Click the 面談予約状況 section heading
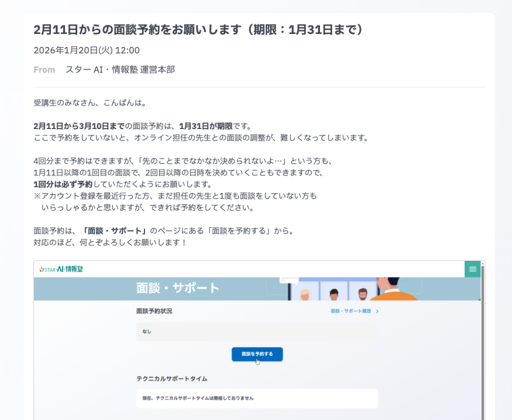 tap(154, 311)
